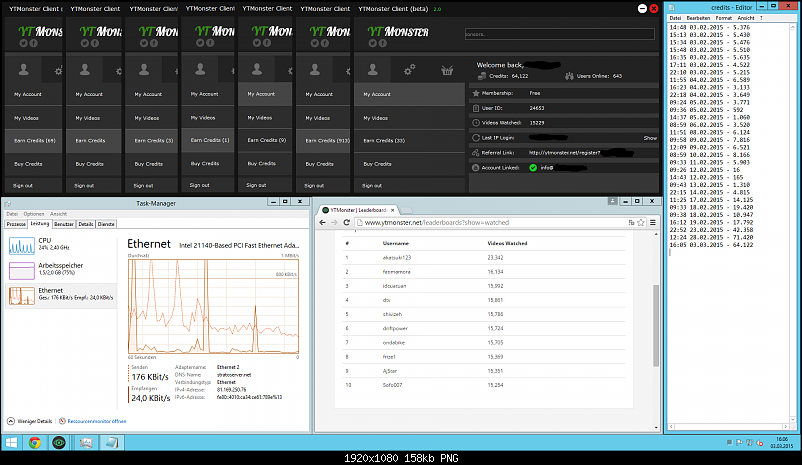This screenshot has width=802, height=465.
Task: Open My Account in the beta client
Action: pyautogui.click(x=409, y=95)
